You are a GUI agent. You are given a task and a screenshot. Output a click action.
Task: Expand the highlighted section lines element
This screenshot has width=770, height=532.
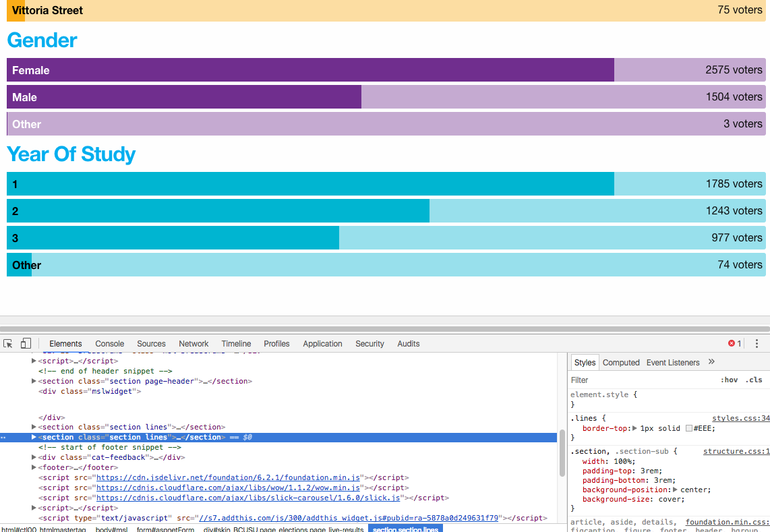click(34, 437)
